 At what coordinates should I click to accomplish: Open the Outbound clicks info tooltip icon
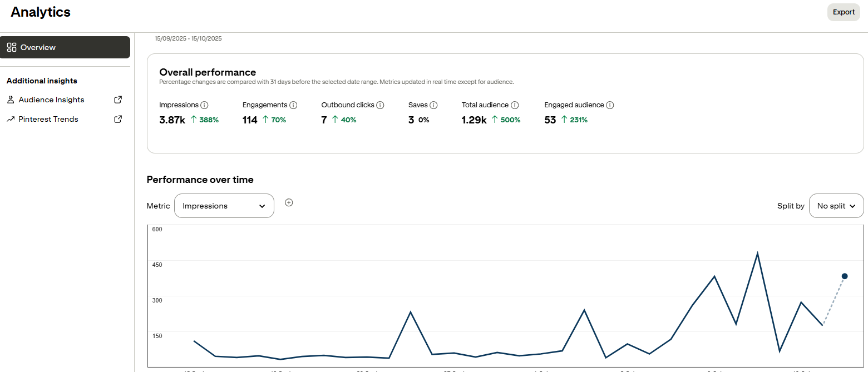pyautogui.click(x=380, y=105)
